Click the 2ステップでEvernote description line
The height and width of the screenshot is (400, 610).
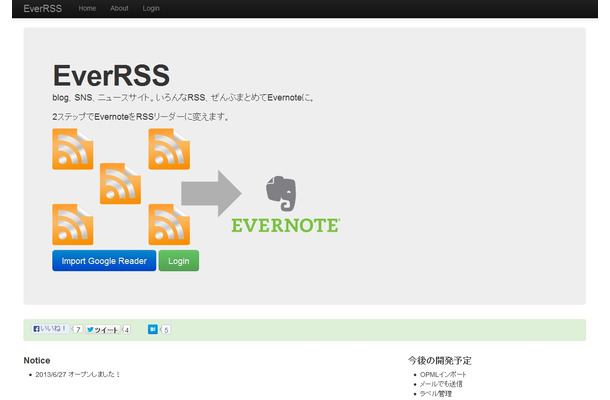tap(140, 117)
